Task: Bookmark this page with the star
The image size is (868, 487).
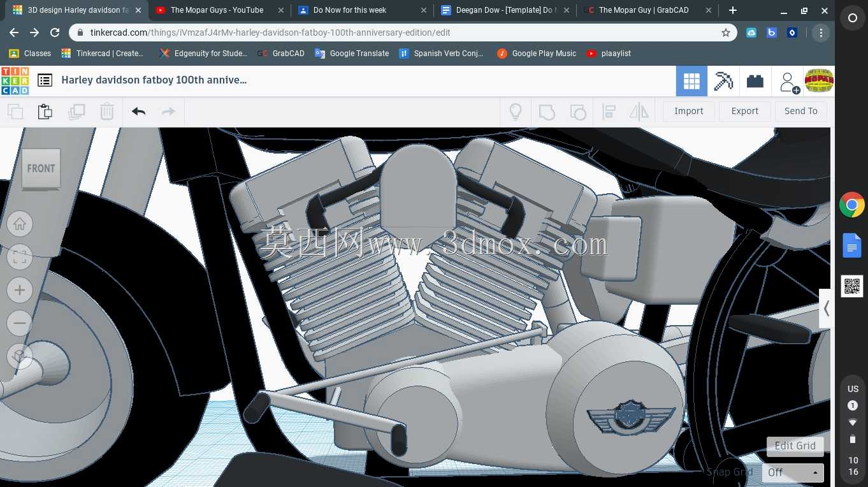Action: [x=725, y=33]
